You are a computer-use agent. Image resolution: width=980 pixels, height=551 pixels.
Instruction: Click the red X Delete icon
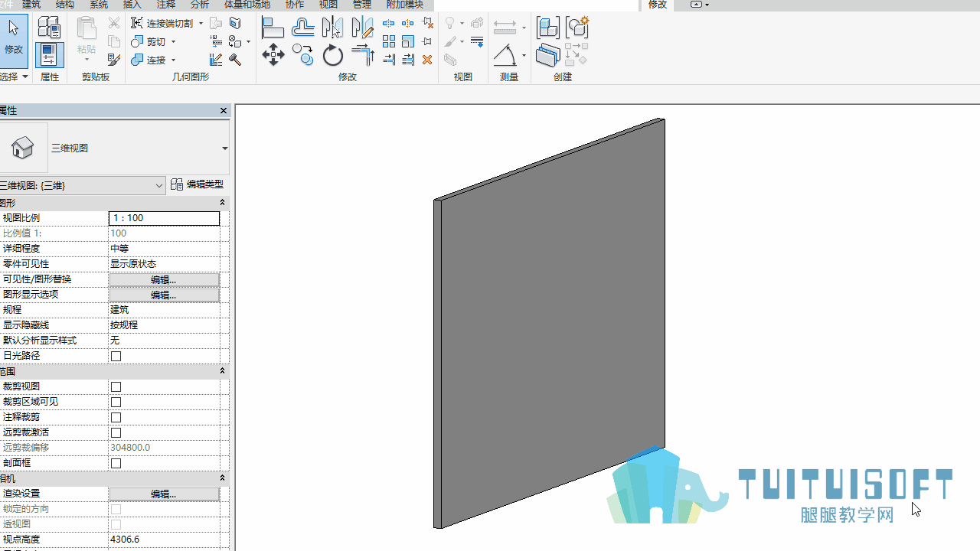427,60
